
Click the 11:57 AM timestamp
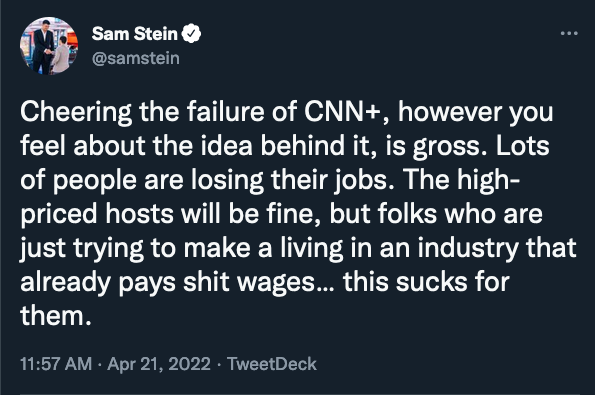click(x=56, y=364)
